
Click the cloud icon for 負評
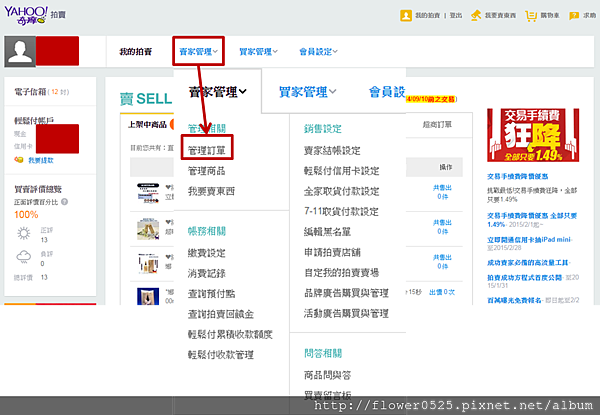(24, 257)
